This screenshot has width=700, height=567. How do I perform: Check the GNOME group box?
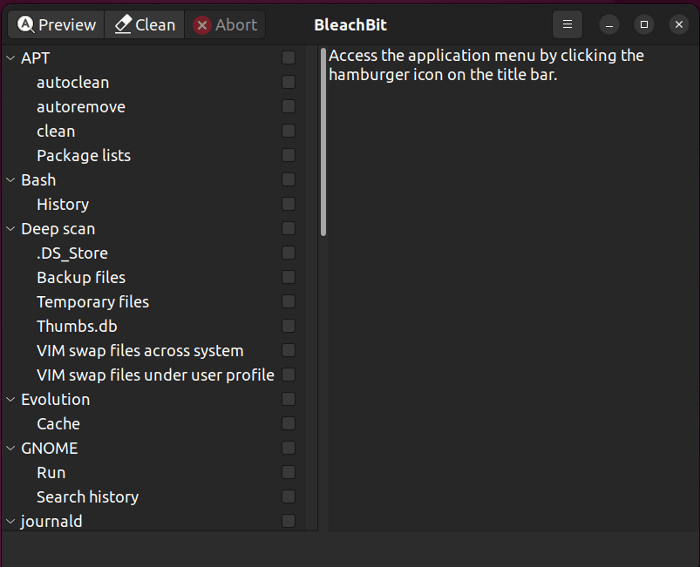[x=288, y=448]
